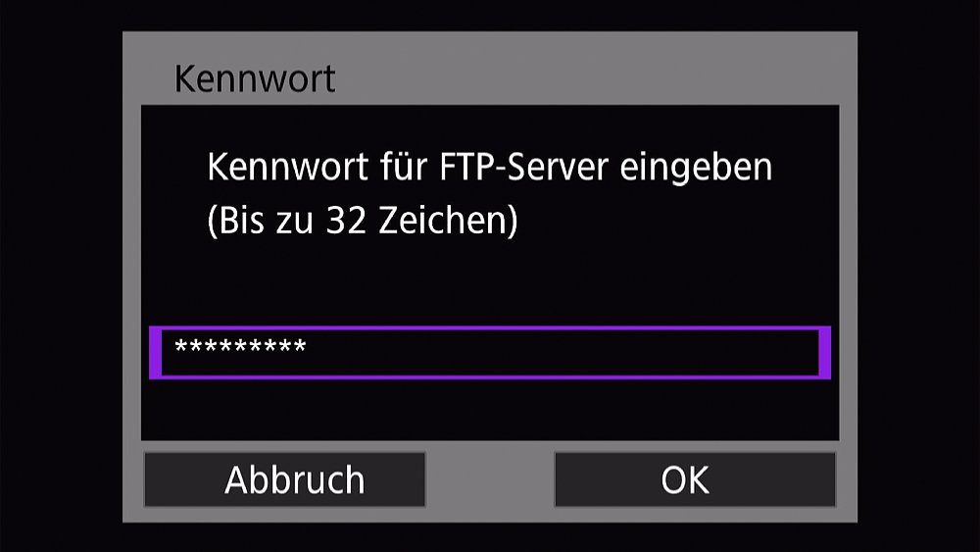Select the Kennwort dialog title
Screen dimensions: 980x552
pos(255,78)
